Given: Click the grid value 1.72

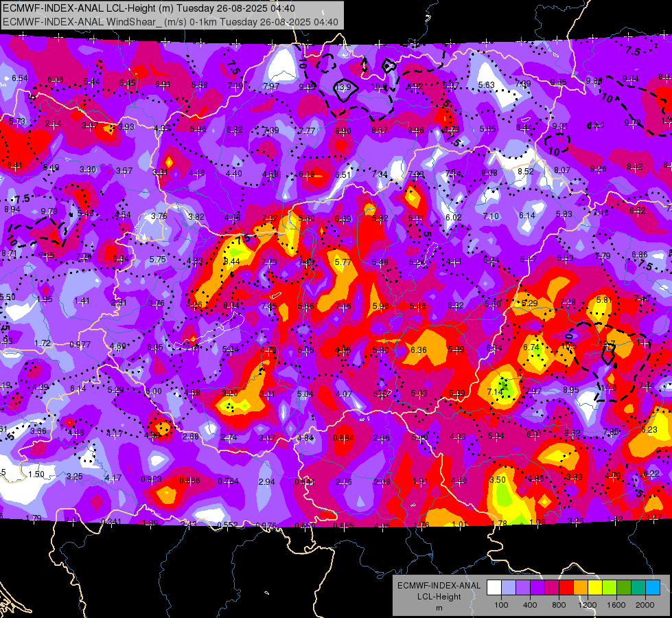Looking at the screenshot, I should tap(43, 343).
